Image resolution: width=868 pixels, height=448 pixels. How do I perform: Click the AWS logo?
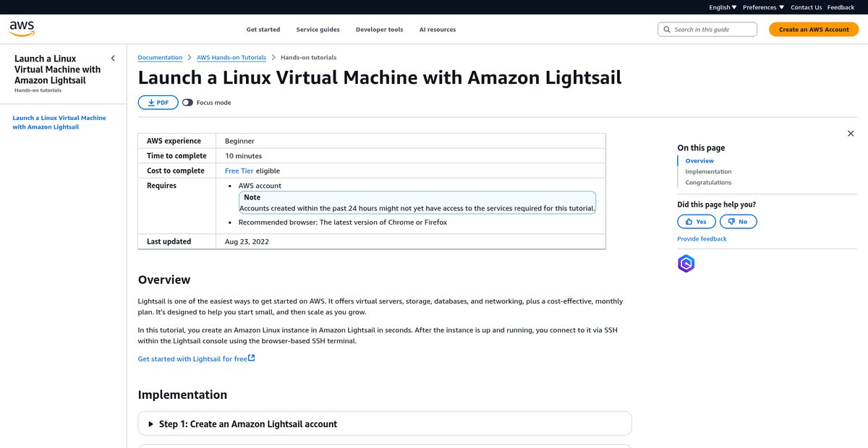pos(22,29)
